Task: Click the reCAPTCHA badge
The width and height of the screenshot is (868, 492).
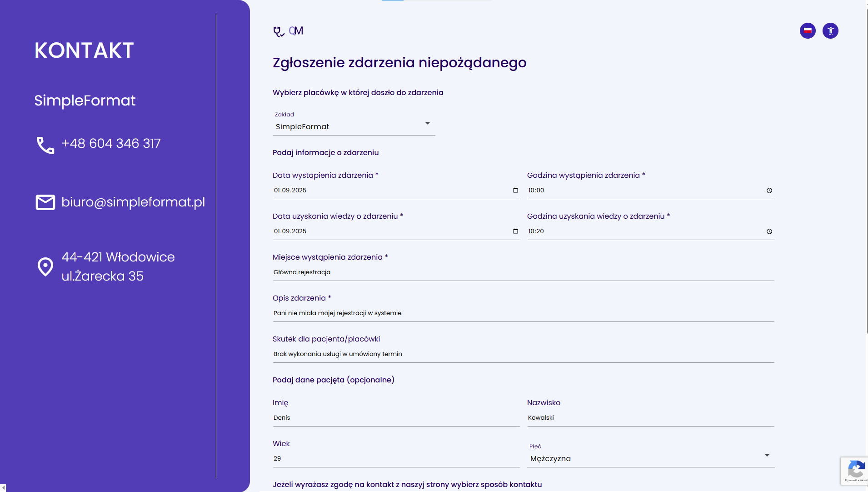Action: [854, 471]
